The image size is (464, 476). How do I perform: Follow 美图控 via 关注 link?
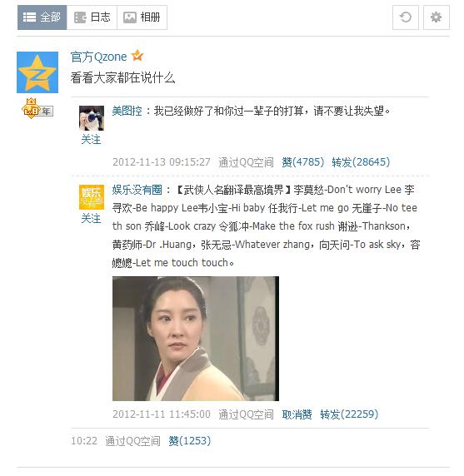coord(91,140)
